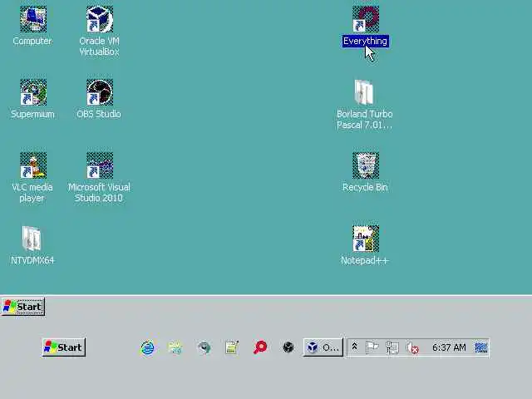Open the red magnifier Everything taskbar icon

(x=260, y=347)
